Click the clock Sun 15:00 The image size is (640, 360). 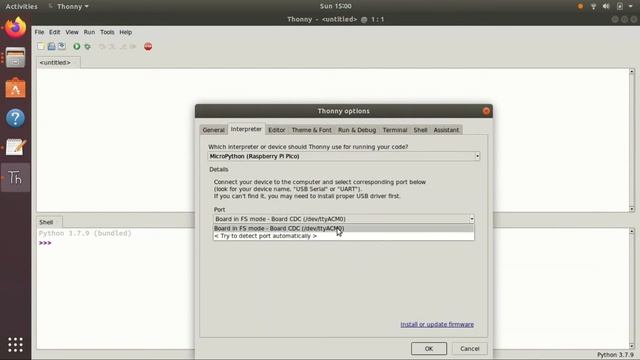(336, 6)
